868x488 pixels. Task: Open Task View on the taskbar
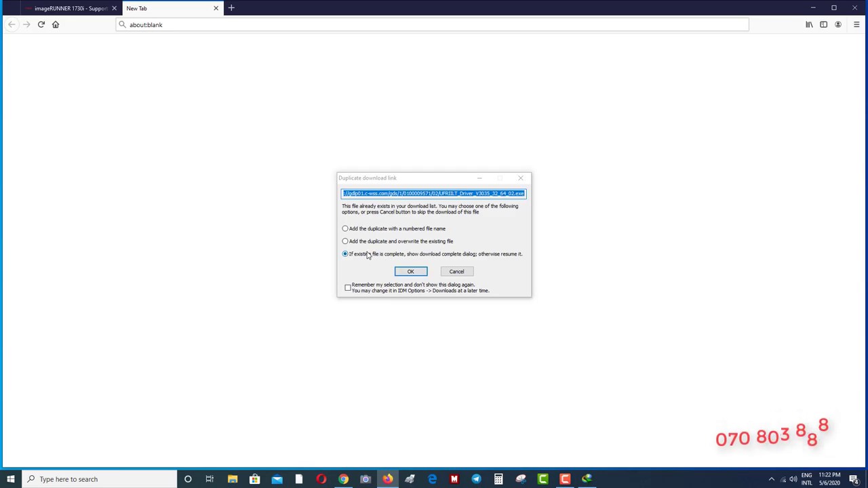[x=210, y=479]
